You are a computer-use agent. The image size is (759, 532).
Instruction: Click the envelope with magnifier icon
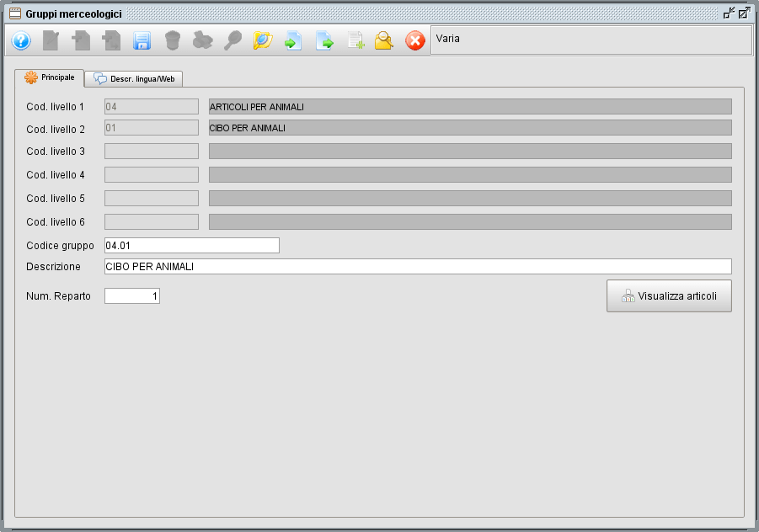coord(384,40)
